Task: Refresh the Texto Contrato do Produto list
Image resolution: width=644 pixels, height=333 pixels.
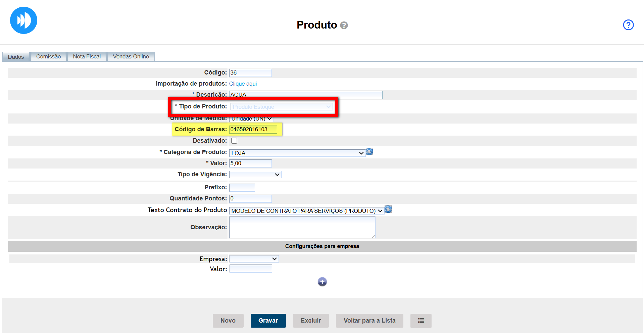Action: point(388,209)
